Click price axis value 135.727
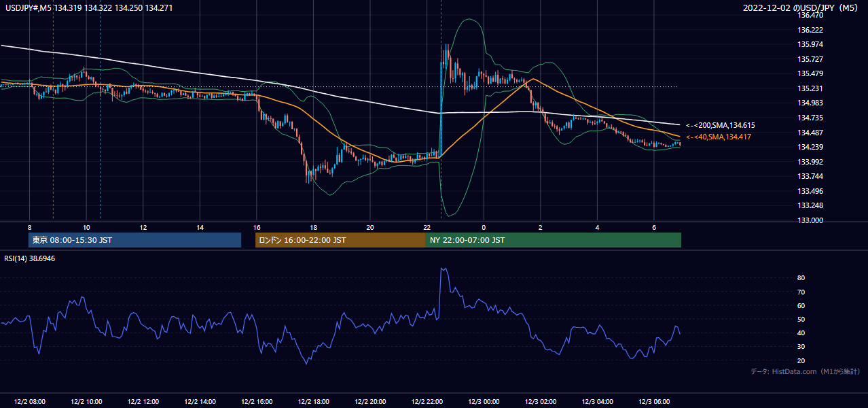The width and height of the screenshot is (868, 408). (810, 59)
